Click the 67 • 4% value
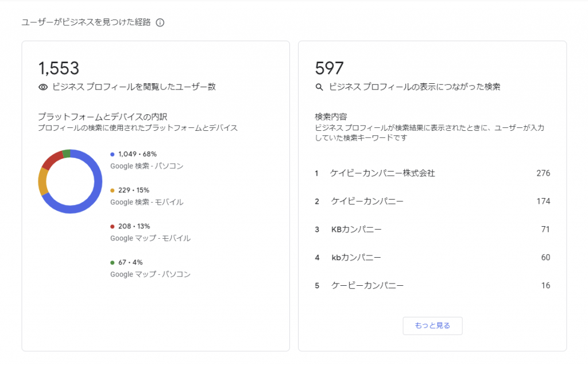 pyautogui.click(x=130, y=262)
